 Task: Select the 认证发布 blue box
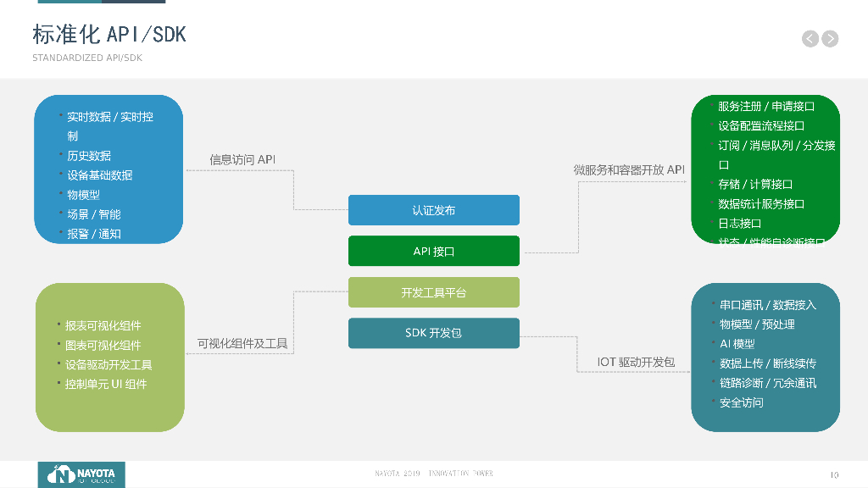(433, 210)
